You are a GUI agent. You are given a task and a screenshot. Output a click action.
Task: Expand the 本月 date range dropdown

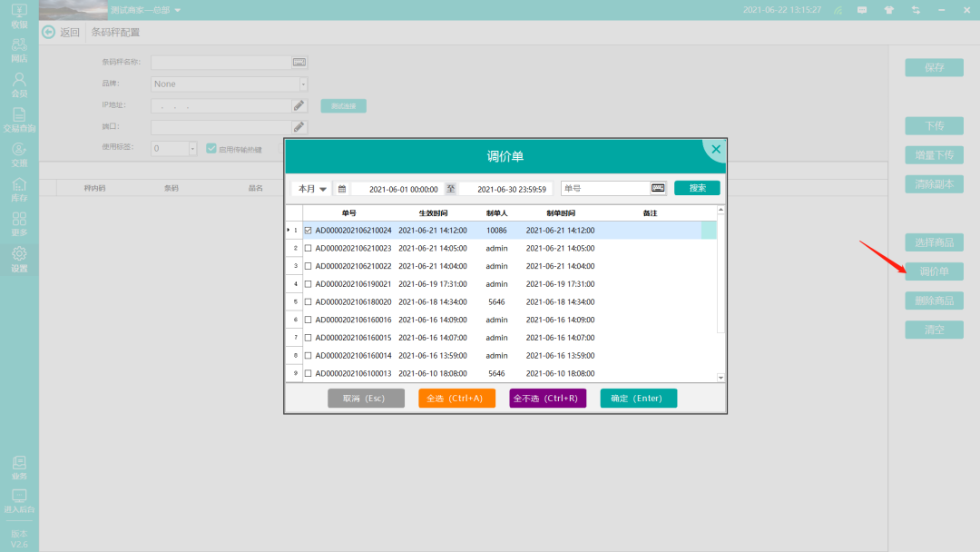point(311,189)
